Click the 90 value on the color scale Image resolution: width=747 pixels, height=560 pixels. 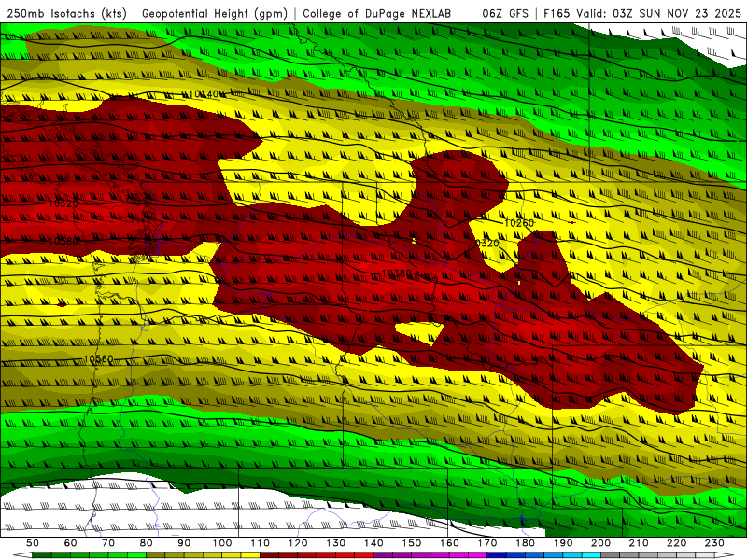pyautogui.click(x=184, y=543)
